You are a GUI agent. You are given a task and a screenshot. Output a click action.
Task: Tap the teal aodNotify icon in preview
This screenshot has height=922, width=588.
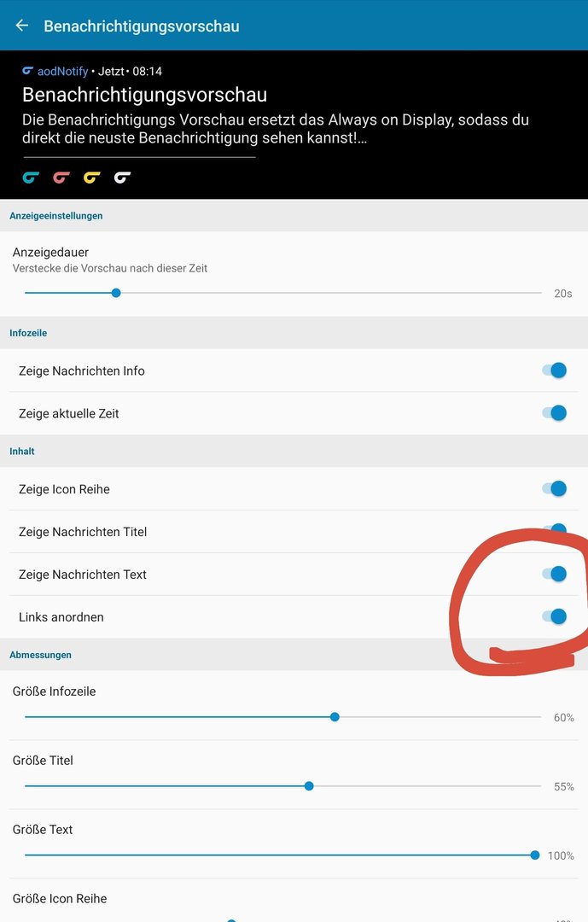click(31, 177)
